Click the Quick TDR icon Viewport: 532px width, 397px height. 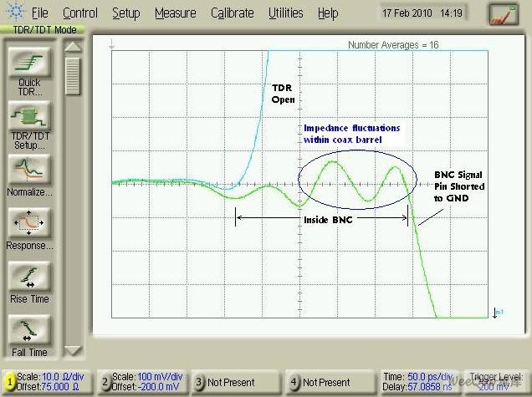pos(29,64)
